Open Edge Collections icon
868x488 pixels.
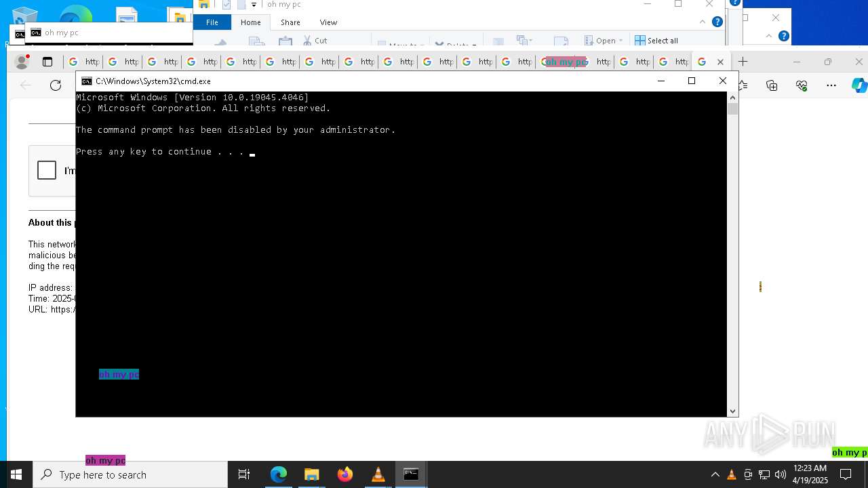(772, 85)
